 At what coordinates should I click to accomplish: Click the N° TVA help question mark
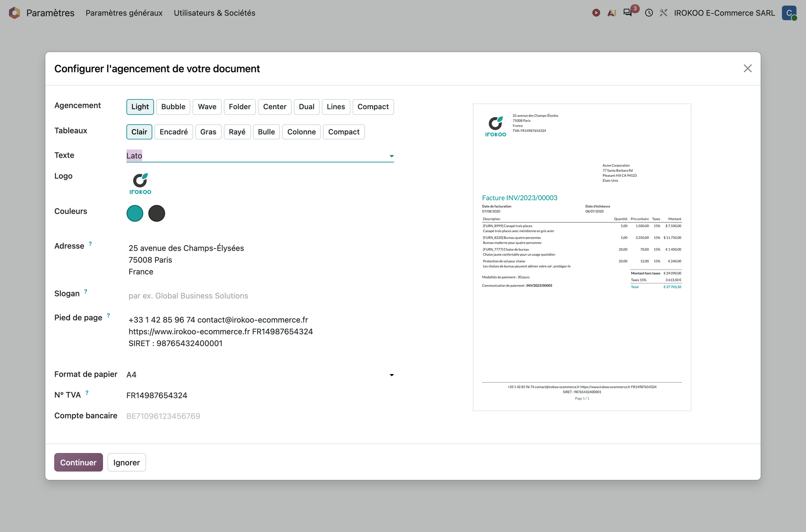(87, 393)
